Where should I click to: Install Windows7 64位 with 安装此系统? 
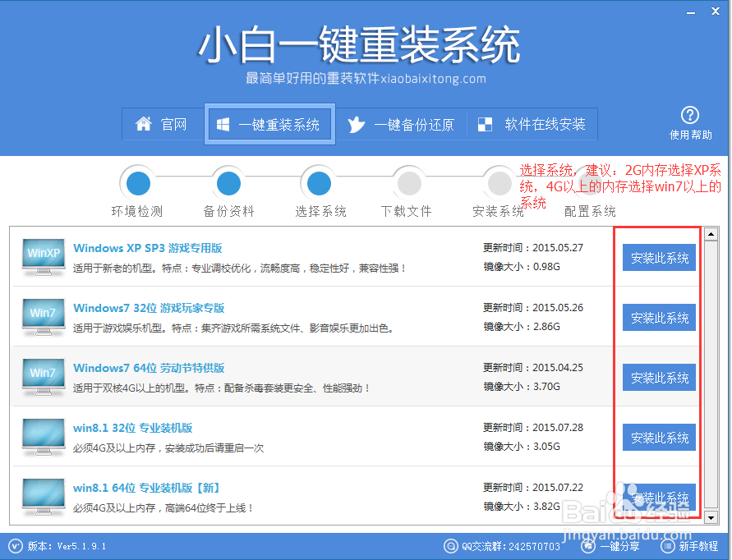pos(659,378)
